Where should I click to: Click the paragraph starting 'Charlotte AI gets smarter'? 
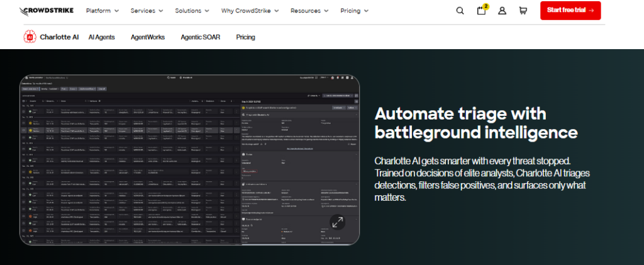pyautogui.click(x=480, y=179)
